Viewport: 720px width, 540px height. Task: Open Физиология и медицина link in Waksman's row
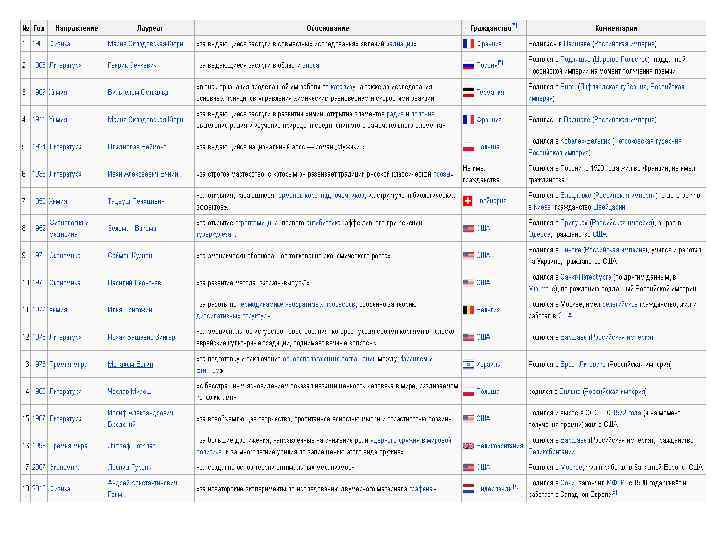pos(68,228)
